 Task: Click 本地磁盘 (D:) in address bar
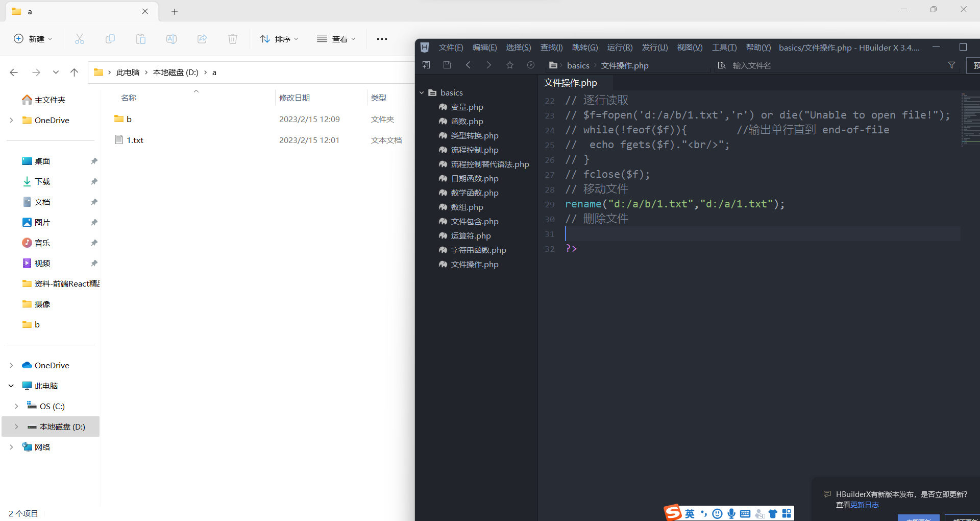point(176,73)
